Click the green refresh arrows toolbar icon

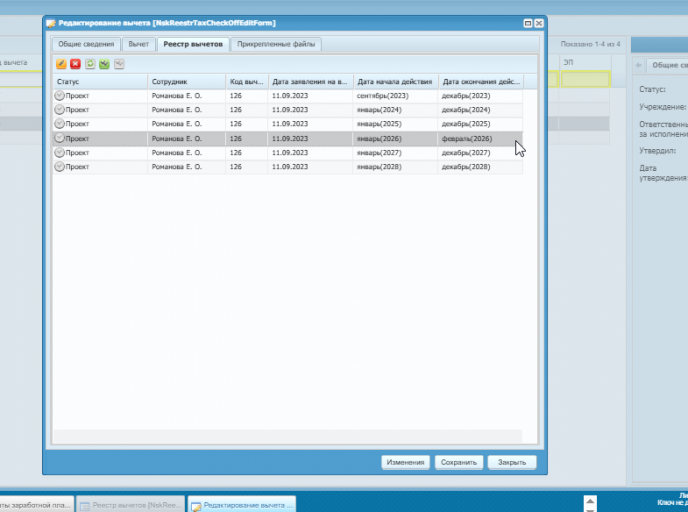tap(90, 64)
